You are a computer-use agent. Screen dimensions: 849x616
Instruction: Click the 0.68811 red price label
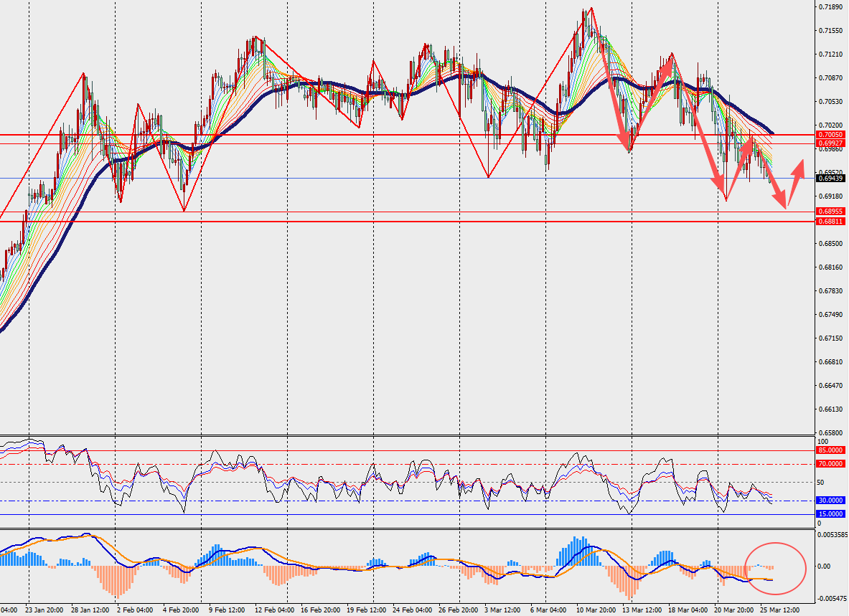click(x=830, y=222)
